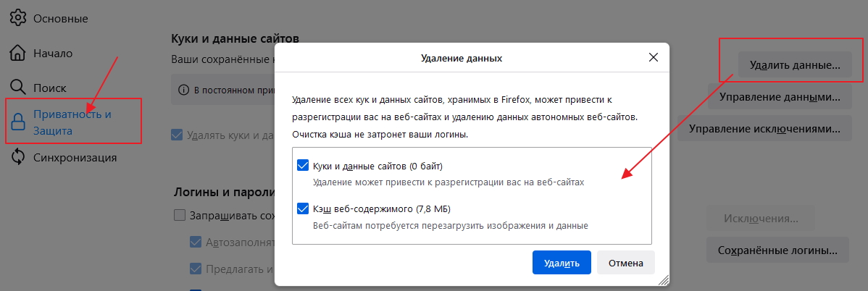The height and width of the screenshot is (291, 868).
Task: Toggle the Автозаполнять checkbox
Action: [196, 242]
